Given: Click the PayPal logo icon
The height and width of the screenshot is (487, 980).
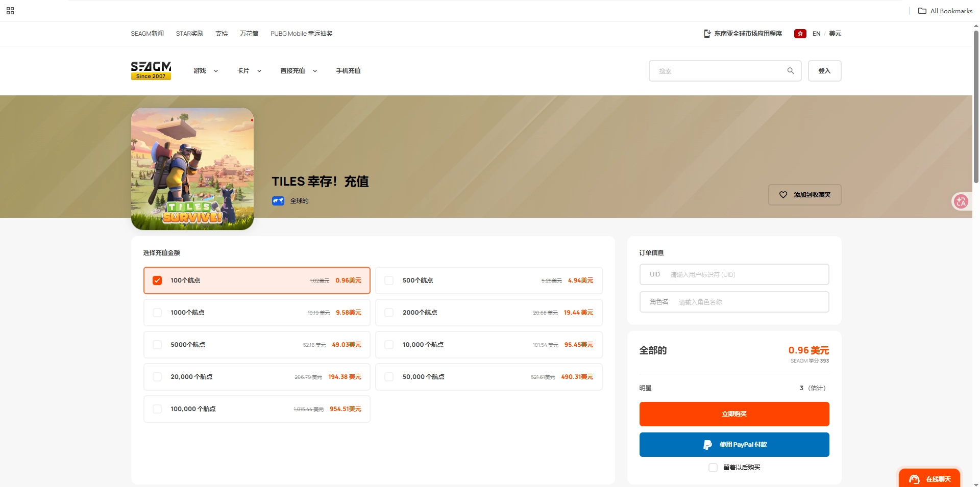Looking at the screenshot, I should pyautogui.click(x=707, y=445).
